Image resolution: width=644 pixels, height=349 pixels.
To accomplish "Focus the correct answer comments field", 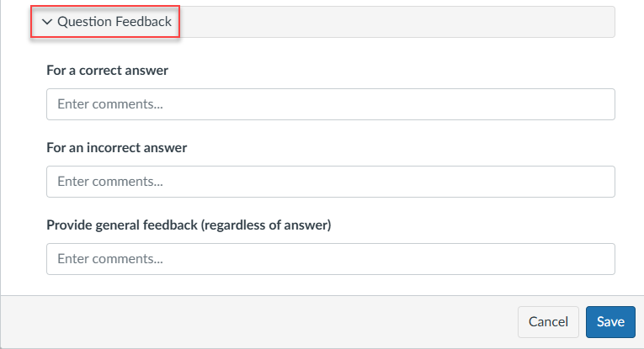I will coord(330,104).
